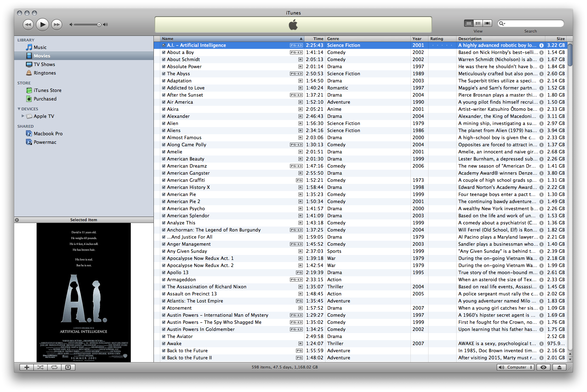Viewport: 587px width, 392px height.
Task: Click the scrollbar down arrow
Action: coord(570,359)
